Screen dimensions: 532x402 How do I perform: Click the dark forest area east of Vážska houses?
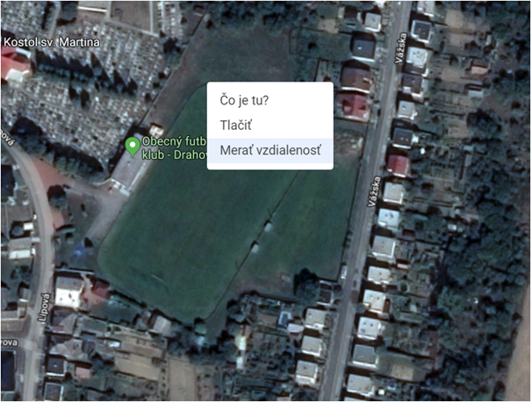coord(482,238)
